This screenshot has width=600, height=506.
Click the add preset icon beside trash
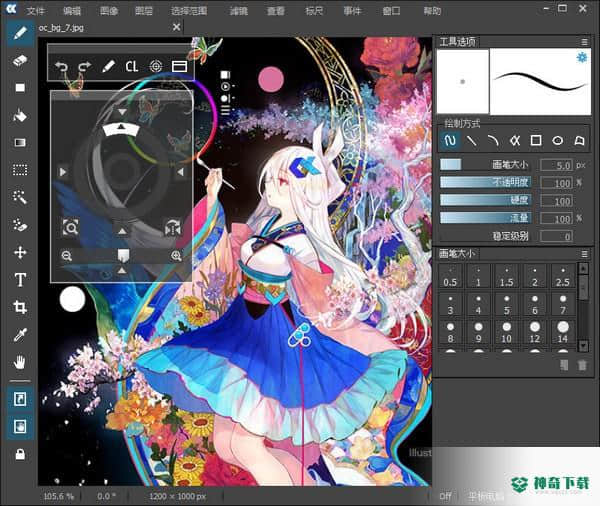pyautogui.click(x=564, y=365)
